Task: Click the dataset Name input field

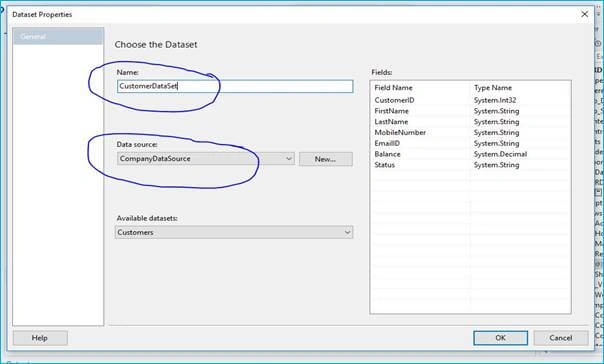Action: coord(235,86)
